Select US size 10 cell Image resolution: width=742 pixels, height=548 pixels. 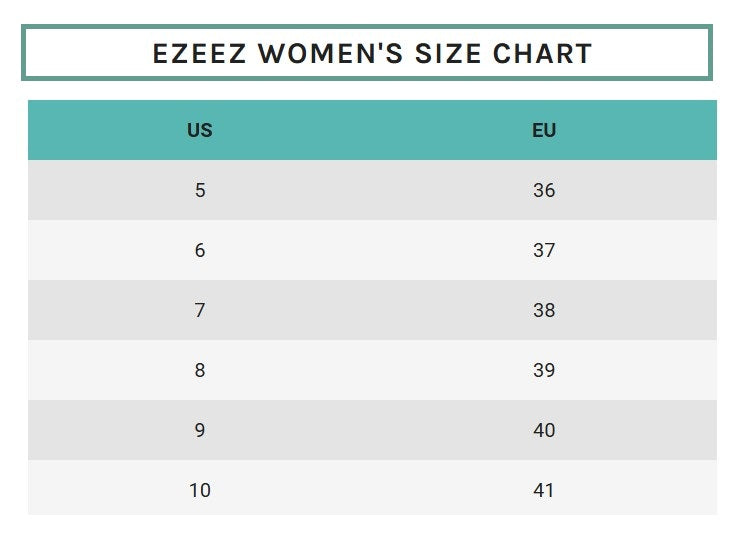coord(200,490)
